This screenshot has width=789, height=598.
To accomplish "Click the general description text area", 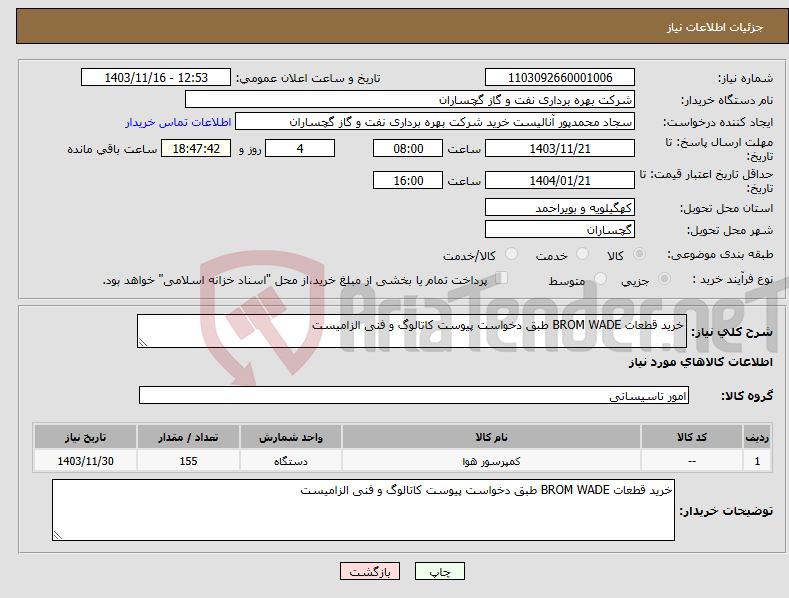I will tap(412, 331).
